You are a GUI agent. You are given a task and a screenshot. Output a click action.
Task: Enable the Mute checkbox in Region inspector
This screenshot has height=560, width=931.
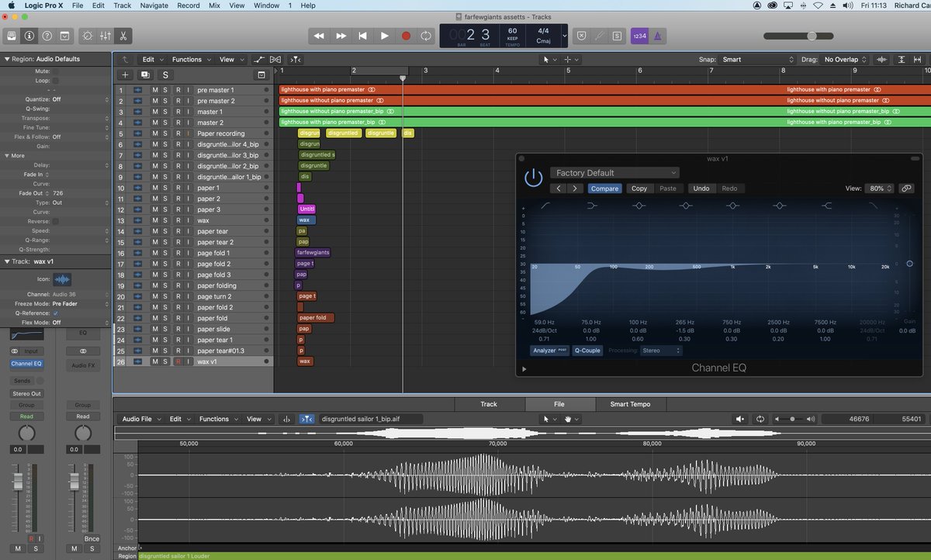pyautogui.click(x=56, y=71)
